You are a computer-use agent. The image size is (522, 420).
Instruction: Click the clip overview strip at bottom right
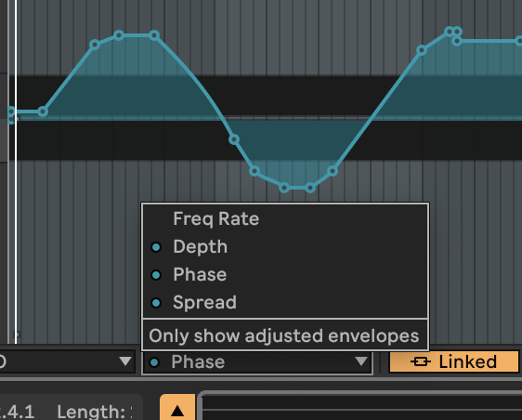tap(360, 407)
